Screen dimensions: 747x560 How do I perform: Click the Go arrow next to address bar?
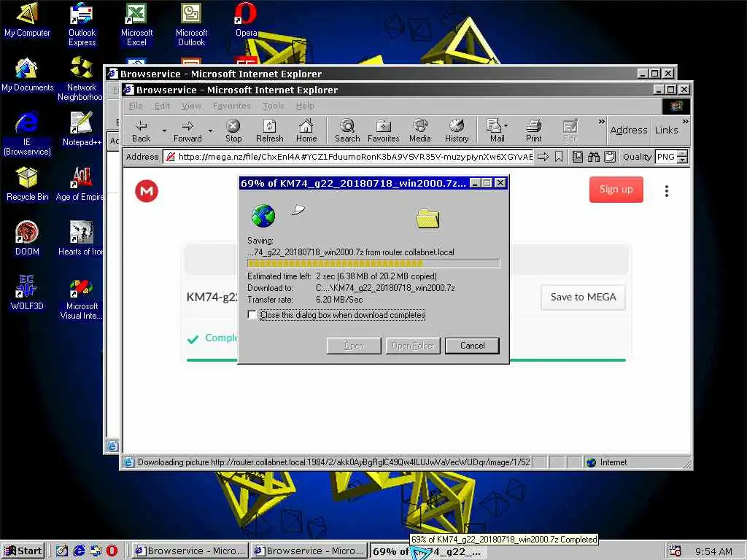click(543, 157)
